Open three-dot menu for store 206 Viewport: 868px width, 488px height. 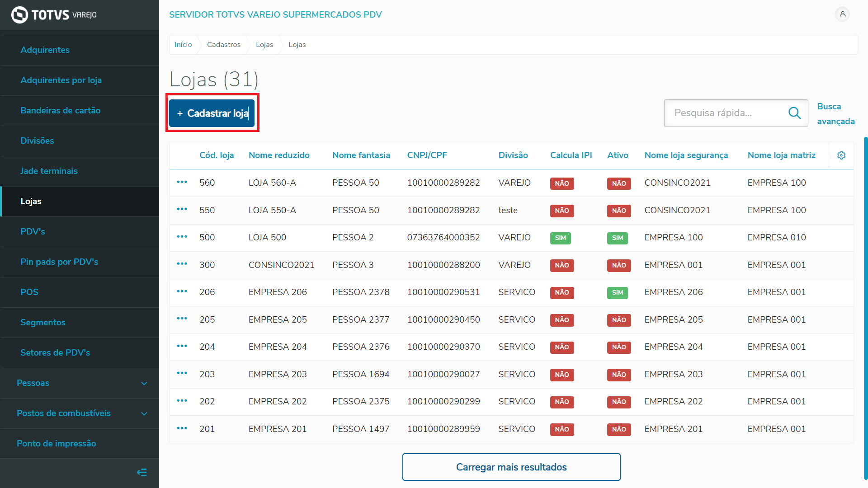click(182, 291)
